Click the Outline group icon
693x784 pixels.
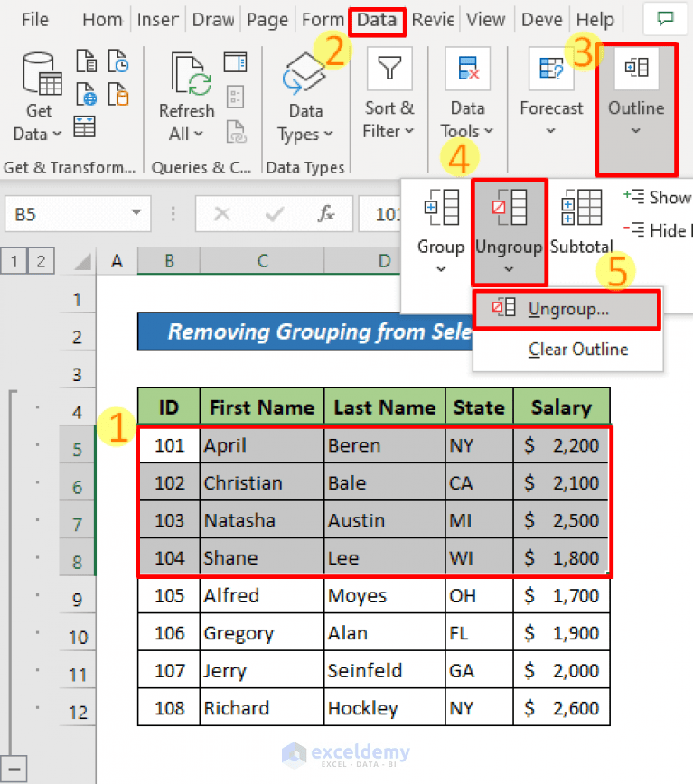pyautogui.click(x=636, y=68)
